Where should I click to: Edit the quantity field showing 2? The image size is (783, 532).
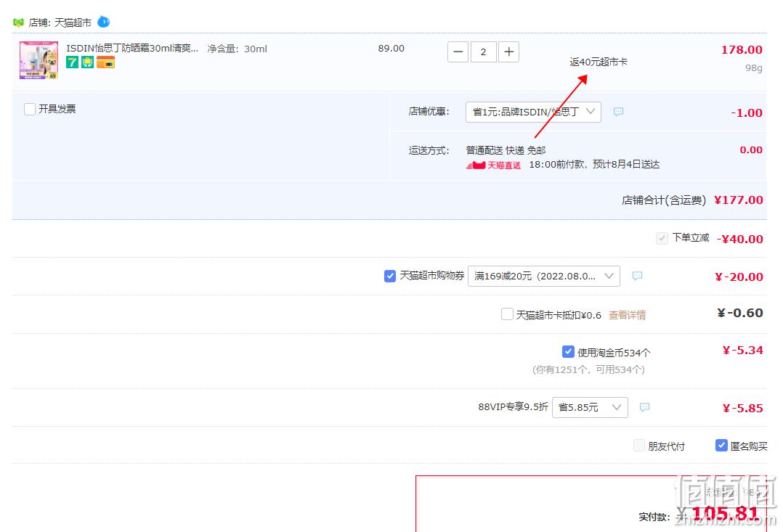point(484,52)
